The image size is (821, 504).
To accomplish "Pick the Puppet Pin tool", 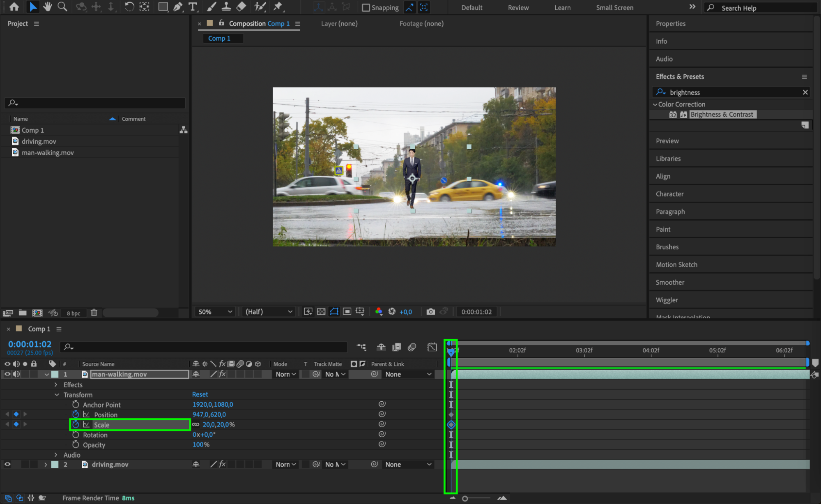I will [x=278, y=7].
